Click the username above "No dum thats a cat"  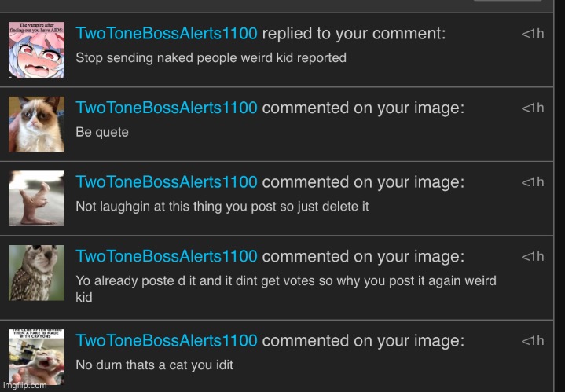[166, 340]
